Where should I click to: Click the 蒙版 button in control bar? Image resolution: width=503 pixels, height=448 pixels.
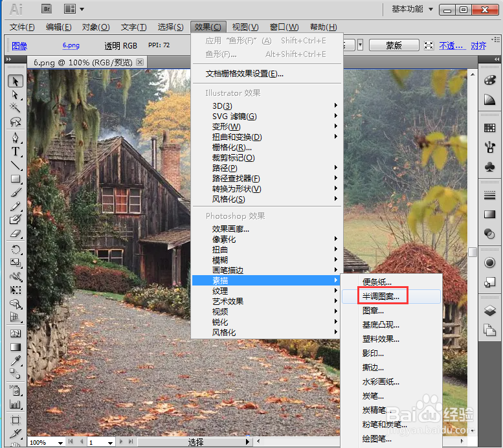[x=394, y=45]
